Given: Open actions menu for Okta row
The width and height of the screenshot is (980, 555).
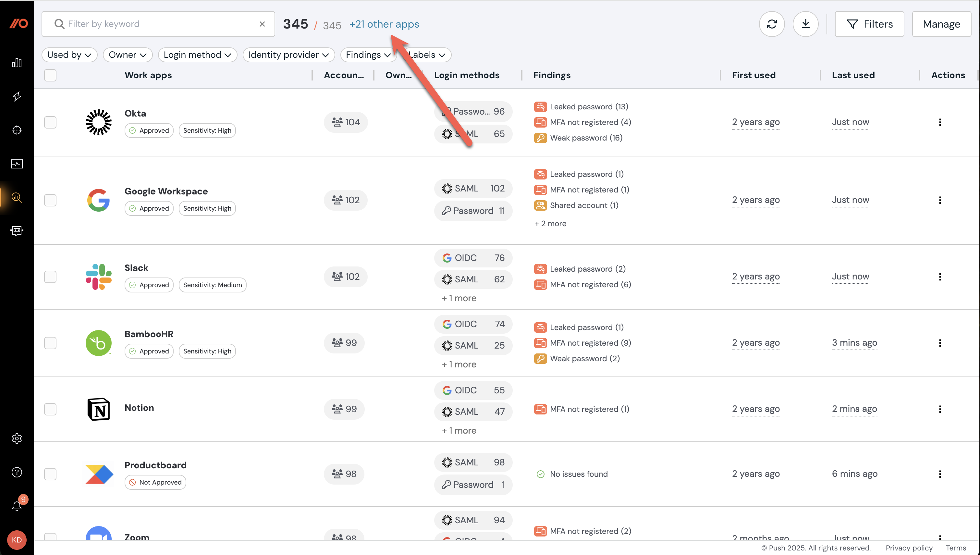Looking at the screenshot, I should click(x=940, y=122).
